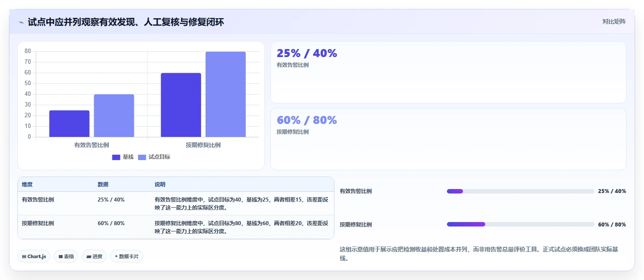This screenshot has width=644, height=280.
Task: Click the footnote paragraph starting 这组示意值
Action: (479, 254)
